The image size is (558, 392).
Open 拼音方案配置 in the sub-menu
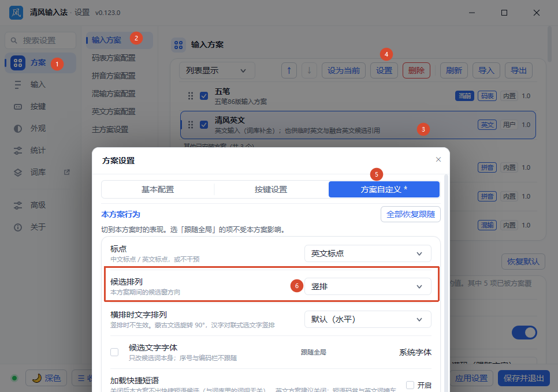(x=114, y=76)
